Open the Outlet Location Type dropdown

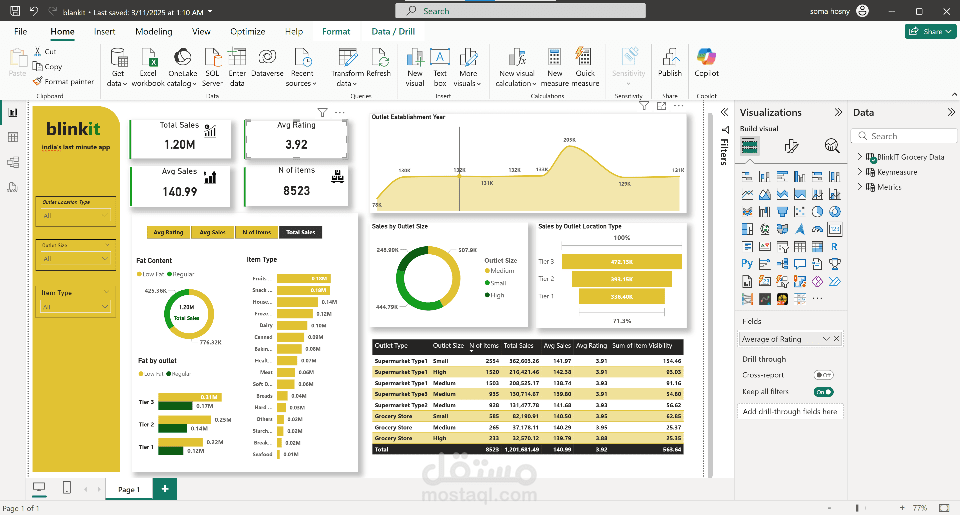click(75, 216)
